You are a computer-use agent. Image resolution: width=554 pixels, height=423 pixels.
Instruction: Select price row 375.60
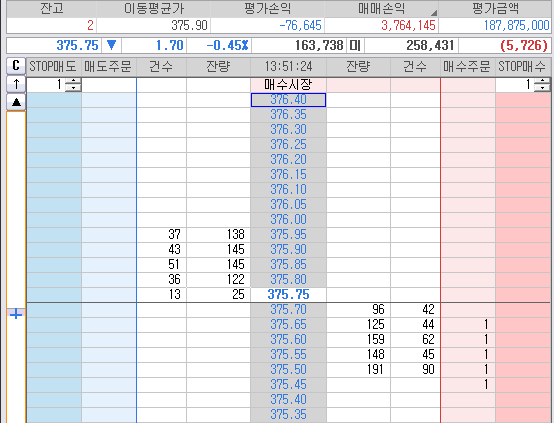point(288,340)
